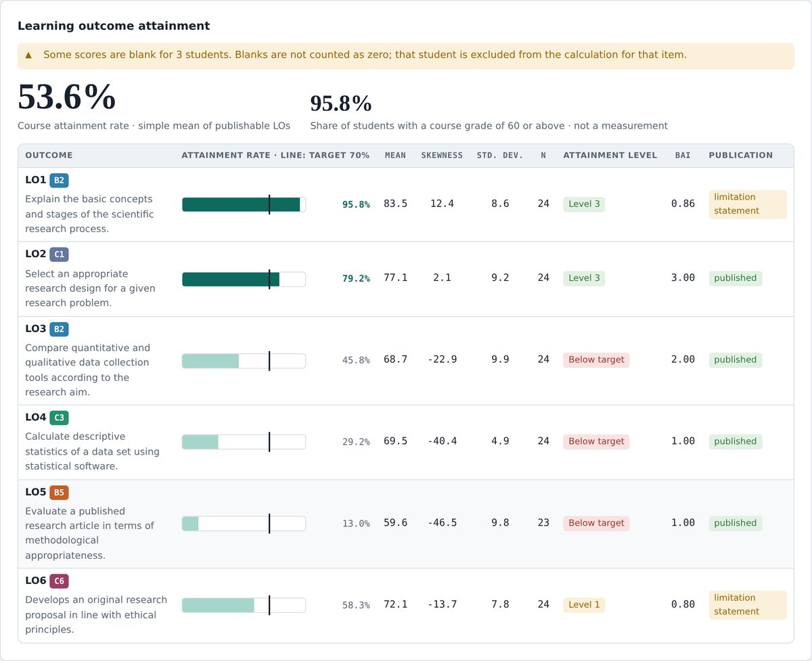Click the published tag for LO3
This screenshot has width=812, height=661.
pyautogui.click(x=736, y=360)
